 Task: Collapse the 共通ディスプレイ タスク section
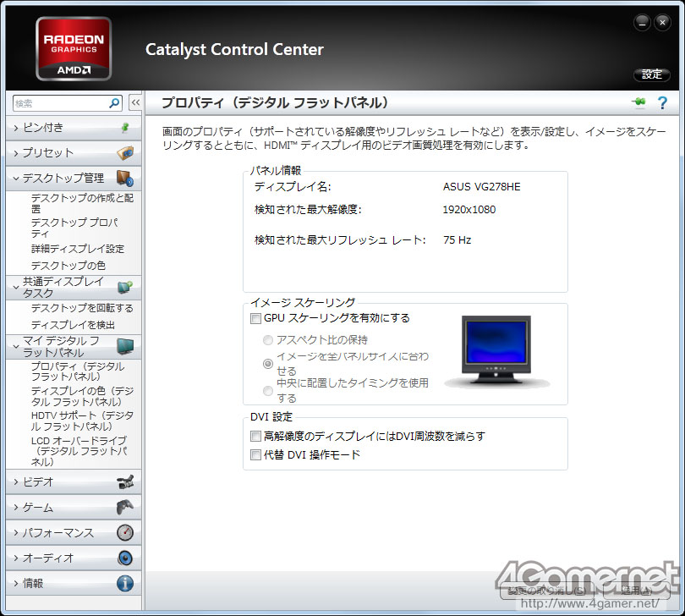pyautogui.click(x=16, y=287)
